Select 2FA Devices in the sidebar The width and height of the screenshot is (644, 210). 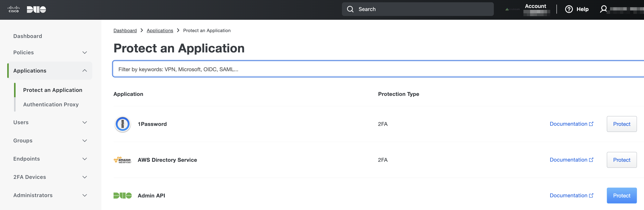[x=30, y=177]
